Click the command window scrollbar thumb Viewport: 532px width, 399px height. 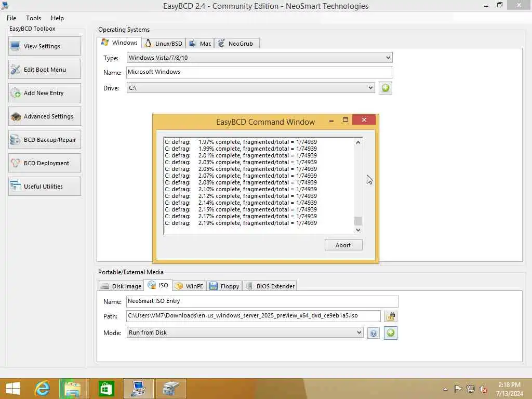[x=358, y=221]
